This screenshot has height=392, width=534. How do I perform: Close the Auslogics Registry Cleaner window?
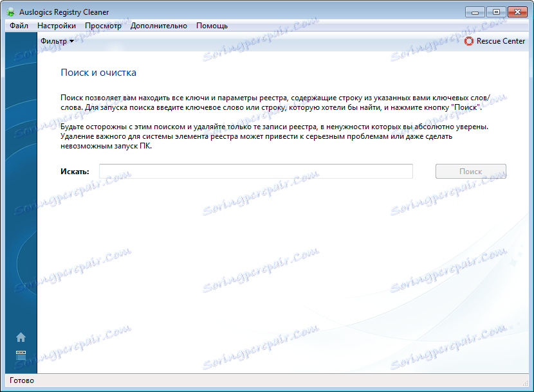pos(517,12)
